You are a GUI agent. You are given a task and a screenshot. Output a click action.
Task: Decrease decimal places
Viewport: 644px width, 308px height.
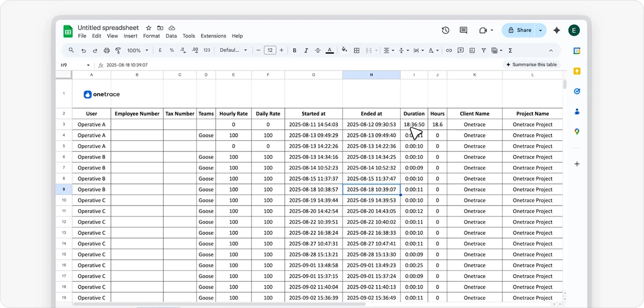click(183, 50)
